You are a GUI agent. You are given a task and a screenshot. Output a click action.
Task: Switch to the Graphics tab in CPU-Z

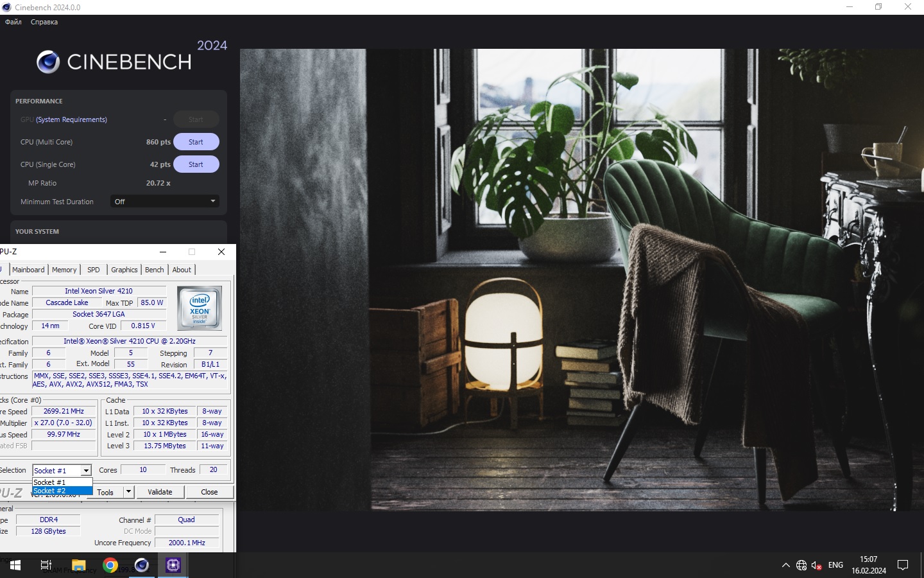pos(124,270)
